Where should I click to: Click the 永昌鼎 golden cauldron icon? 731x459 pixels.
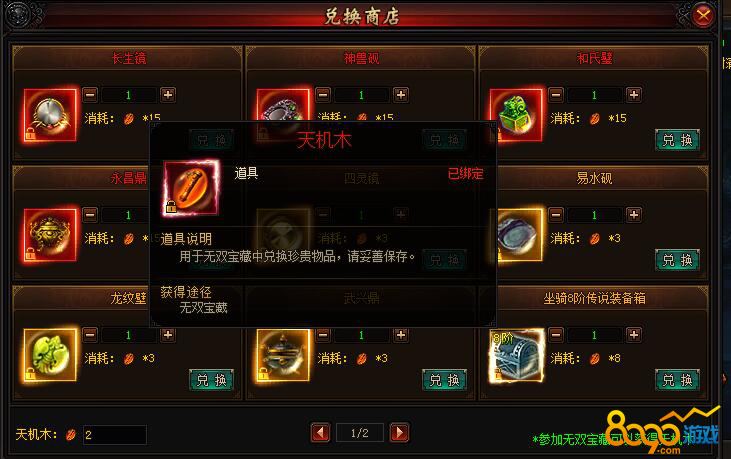[50, 235]
